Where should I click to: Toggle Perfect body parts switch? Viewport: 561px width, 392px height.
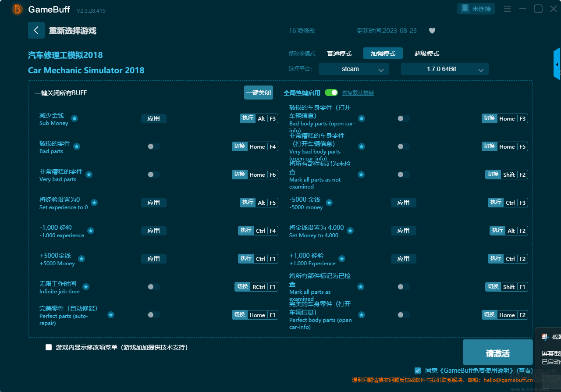(404, 315)
